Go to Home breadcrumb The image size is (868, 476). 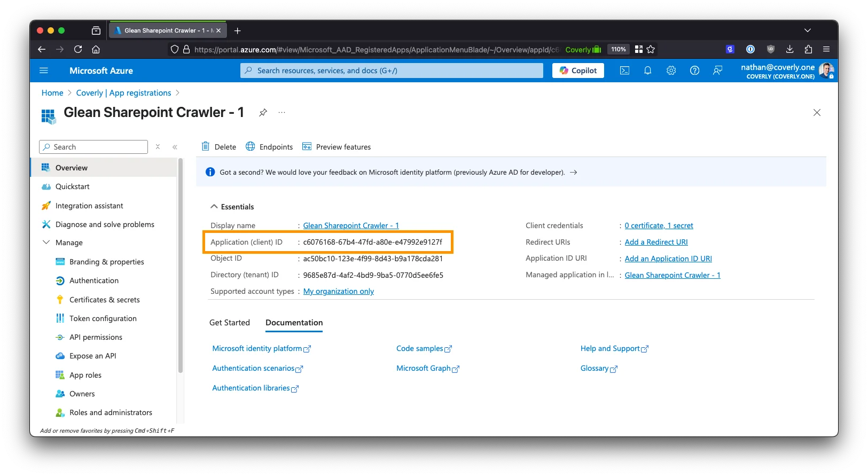(52, 93)
